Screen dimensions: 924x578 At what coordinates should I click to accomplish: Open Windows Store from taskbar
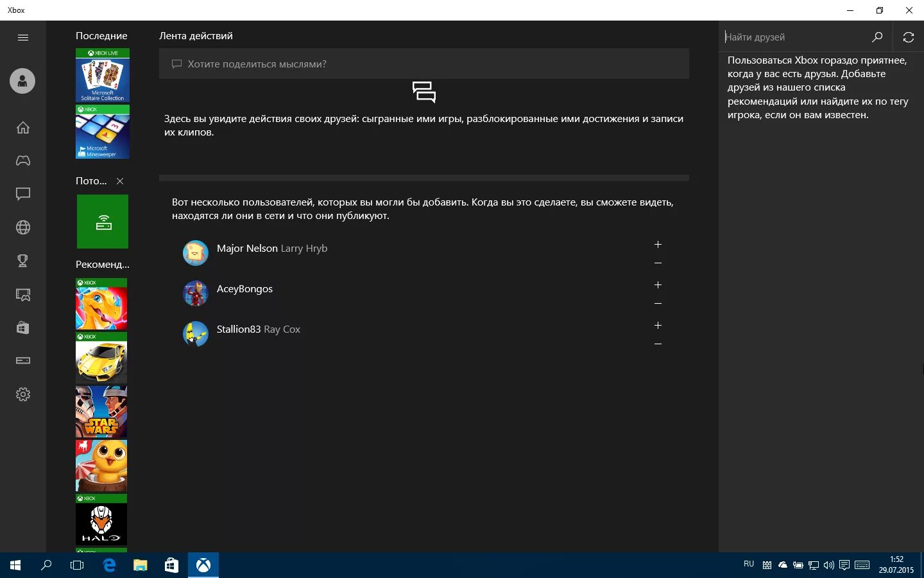pos(171,565)
